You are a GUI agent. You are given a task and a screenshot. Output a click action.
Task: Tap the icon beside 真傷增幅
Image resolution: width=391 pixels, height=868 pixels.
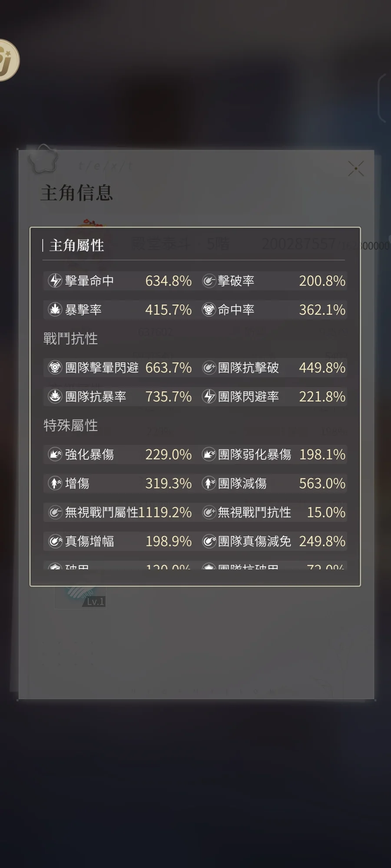pyautogui.click(x=55, y=541)
